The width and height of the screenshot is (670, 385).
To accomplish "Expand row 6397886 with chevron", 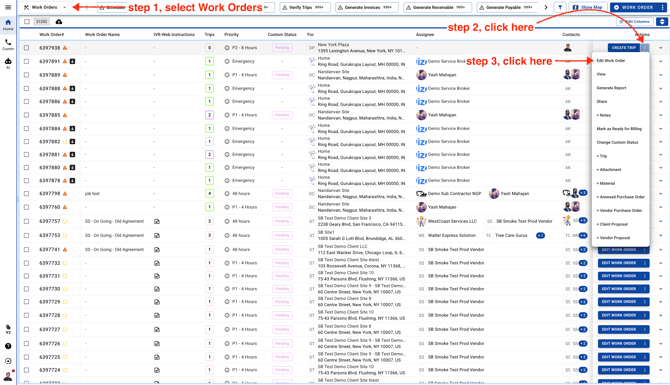I will coord(661,102).
